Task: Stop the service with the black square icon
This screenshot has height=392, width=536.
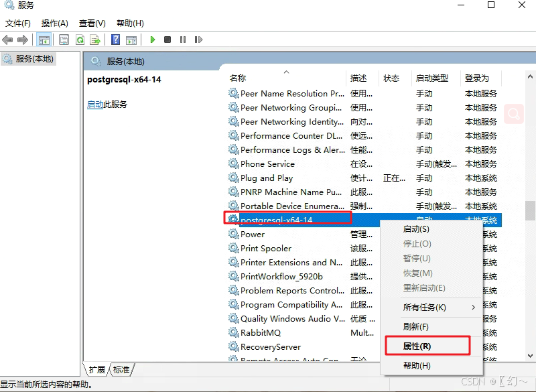Action: coord(167,39)
